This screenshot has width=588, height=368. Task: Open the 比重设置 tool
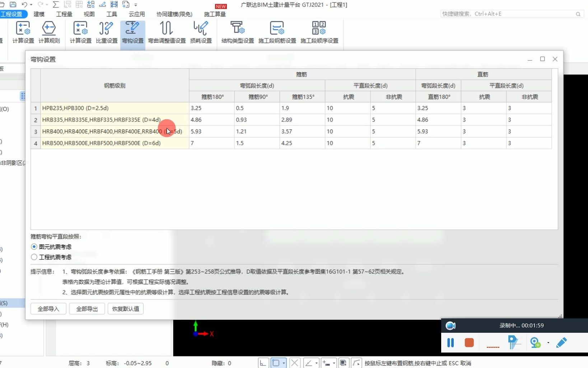tap(107, 32)
